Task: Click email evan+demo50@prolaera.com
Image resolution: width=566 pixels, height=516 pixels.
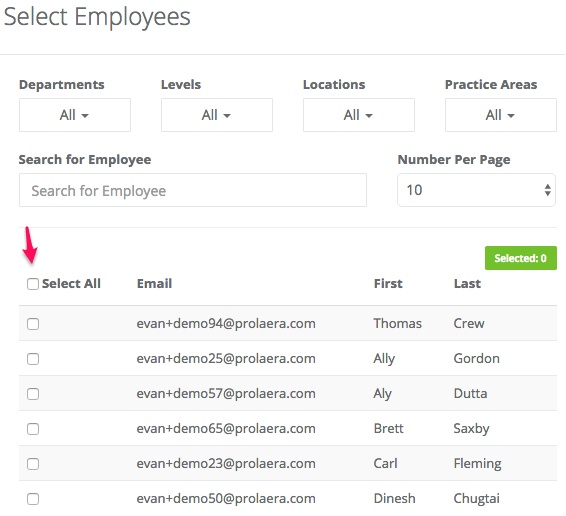Action: [226, 499]
